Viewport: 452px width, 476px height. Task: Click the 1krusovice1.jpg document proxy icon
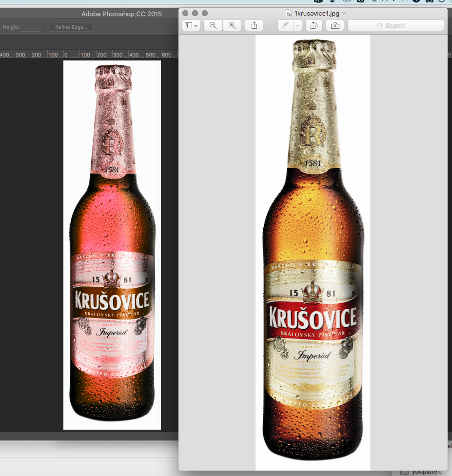pyautogui.click(x=289, y=13)
